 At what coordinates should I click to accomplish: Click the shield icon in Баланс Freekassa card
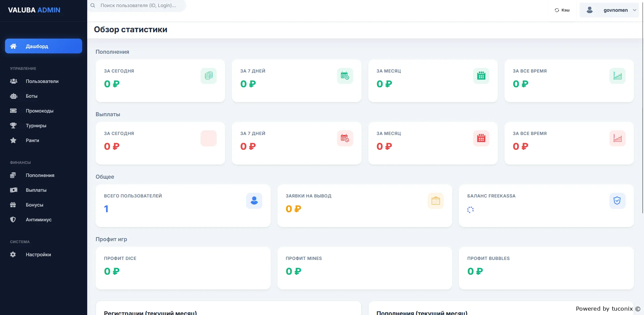click(617, 201)
